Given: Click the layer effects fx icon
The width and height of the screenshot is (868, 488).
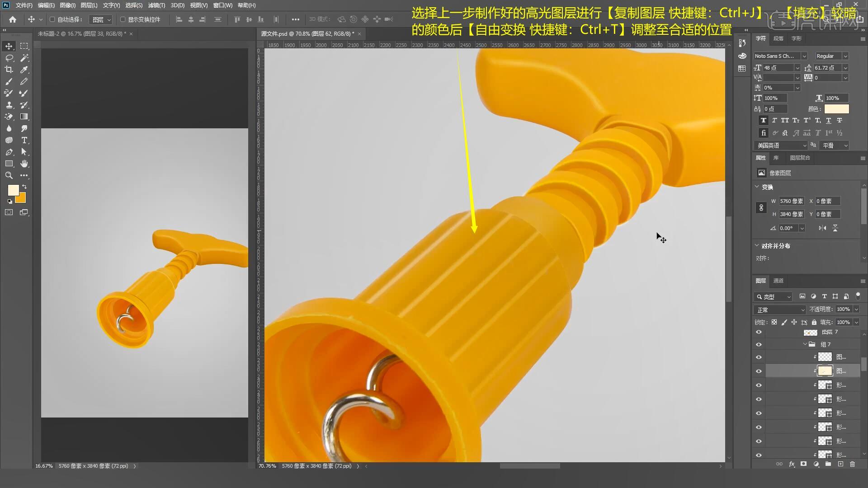Looking at the screenshot, I should (x=792, y=464).
